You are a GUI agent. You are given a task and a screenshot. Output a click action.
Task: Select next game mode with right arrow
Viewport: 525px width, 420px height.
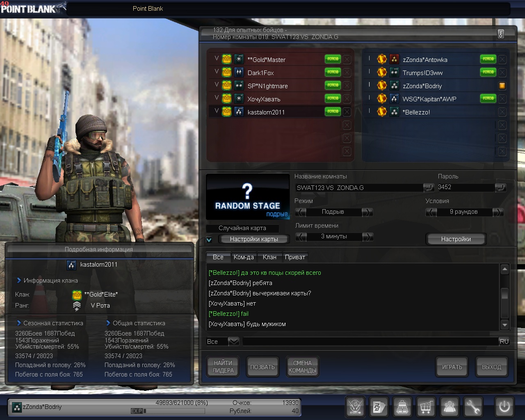[x=367, y=212]
